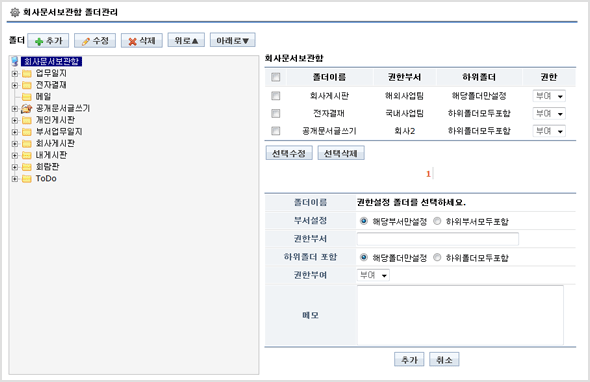Select the 회사문서보관함 root tree icon
The height and width of the screenshot is (382, 590).
(15, 61)
